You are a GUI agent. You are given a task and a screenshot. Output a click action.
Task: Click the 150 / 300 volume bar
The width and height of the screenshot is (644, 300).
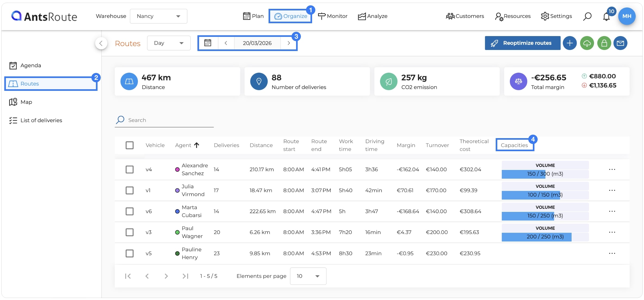[545, 174]
